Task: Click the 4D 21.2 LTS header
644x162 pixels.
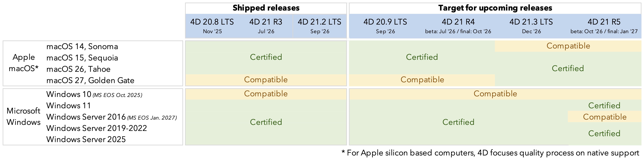Action: pyautogui.click(x=320, y=26)
